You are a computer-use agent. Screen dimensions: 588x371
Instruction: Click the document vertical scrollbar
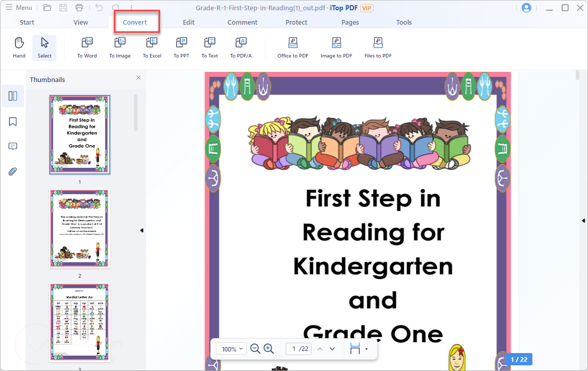click(578, 75)
